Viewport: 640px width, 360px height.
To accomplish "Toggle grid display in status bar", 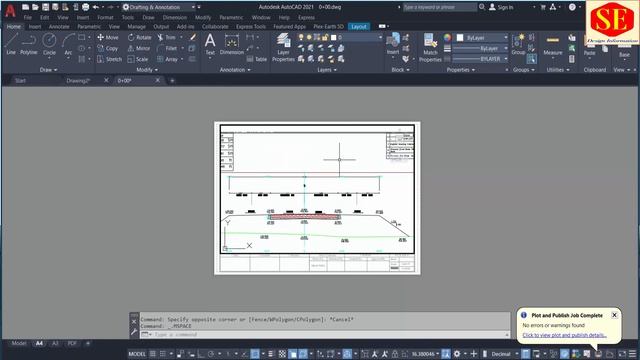I will click(153, 353).
